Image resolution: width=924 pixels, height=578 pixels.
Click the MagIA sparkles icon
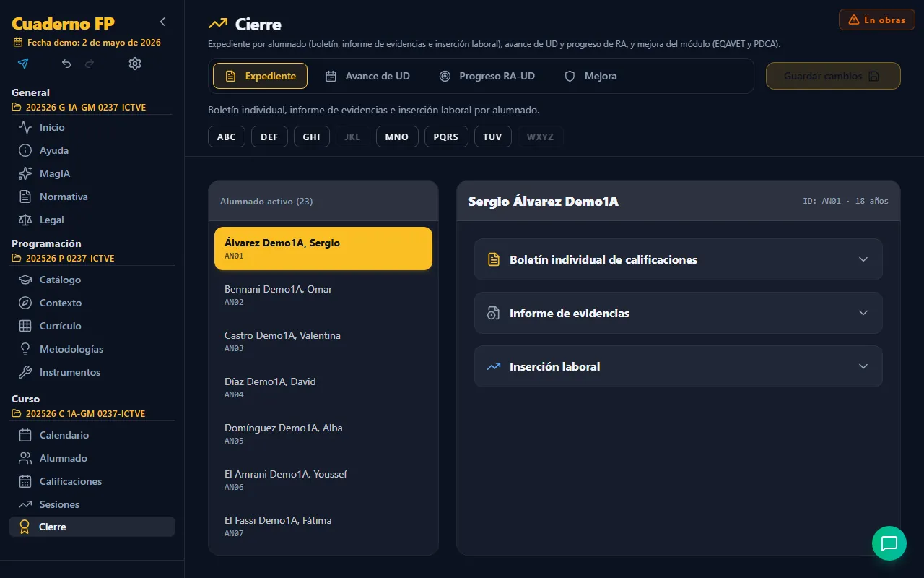point(25,173)
